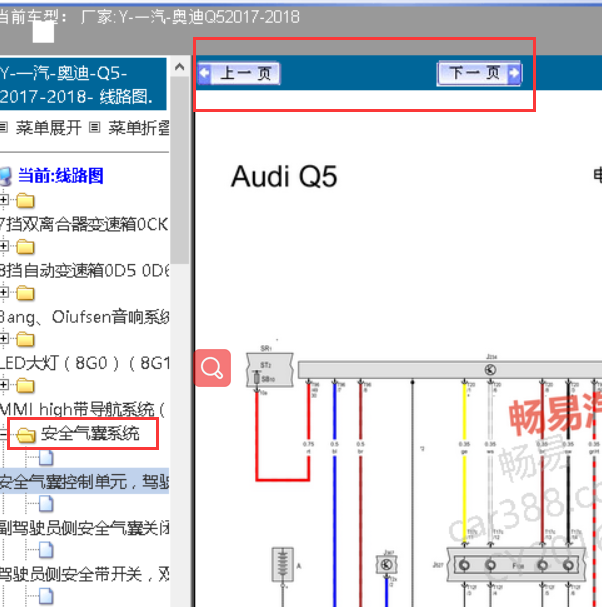Image resolution: width=602 pixels, height=607 pixels.
Task: Collapse the 安全气囊系统 folder node
Action: 3,434
